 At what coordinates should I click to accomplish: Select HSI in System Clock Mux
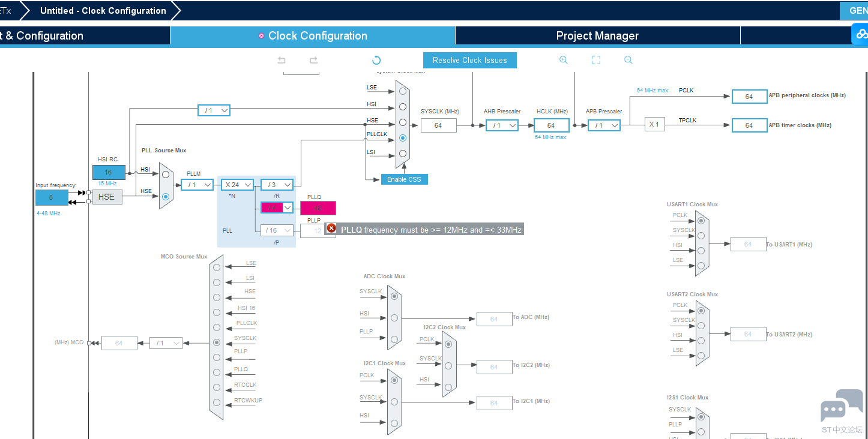(403, 107)
